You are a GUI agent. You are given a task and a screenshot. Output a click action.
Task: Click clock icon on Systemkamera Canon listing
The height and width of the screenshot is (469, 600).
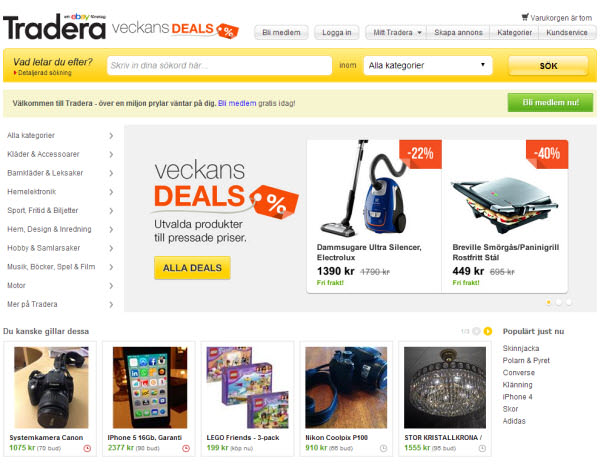[x=87, y=448]
